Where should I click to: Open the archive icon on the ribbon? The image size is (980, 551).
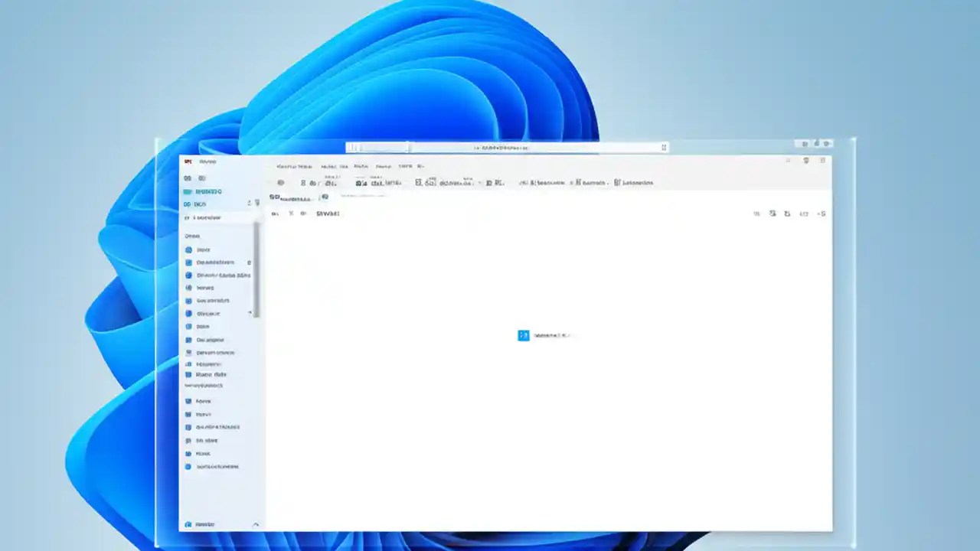(x=331, y=182)
